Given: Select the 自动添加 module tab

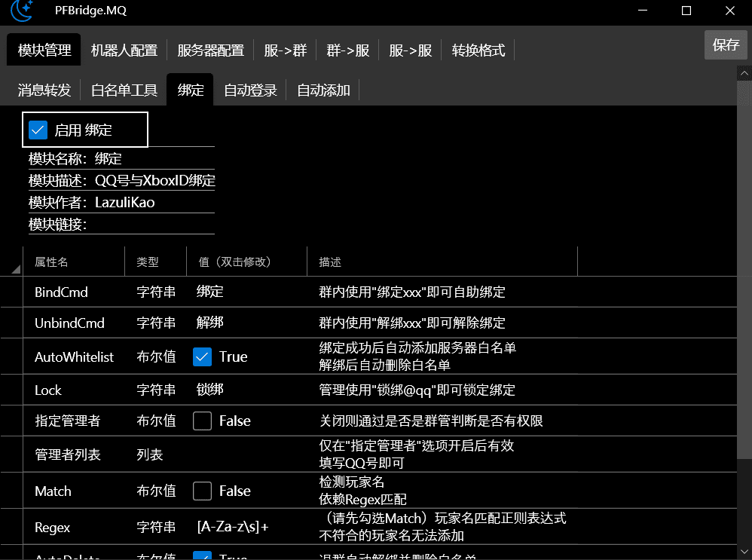Looking at the screenshot, I should [x=323, y=90].
